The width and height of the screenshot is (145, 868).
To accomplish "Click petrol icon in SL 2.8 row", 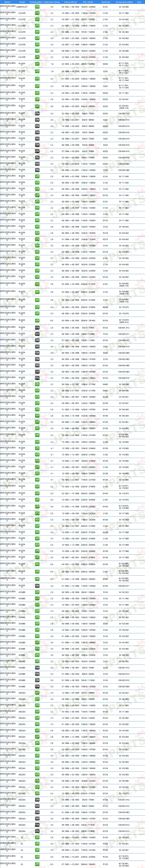I will click(x=37, y=837).
